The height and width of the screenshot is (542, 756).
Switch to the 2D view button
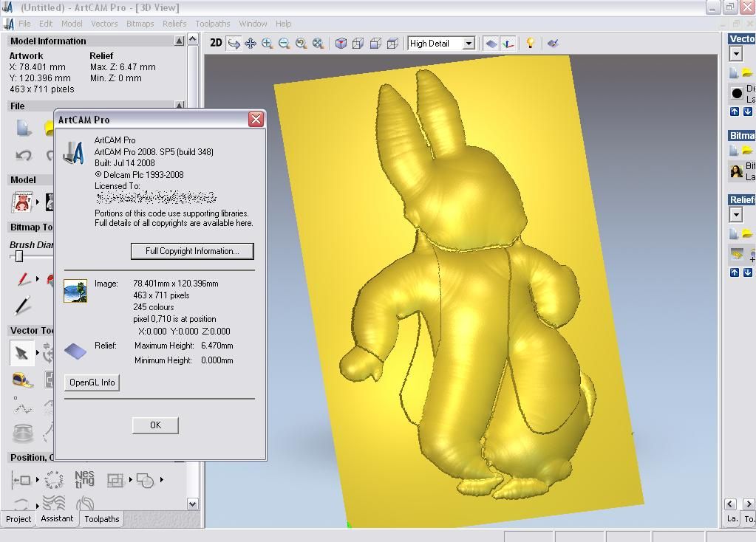point(216,44)
